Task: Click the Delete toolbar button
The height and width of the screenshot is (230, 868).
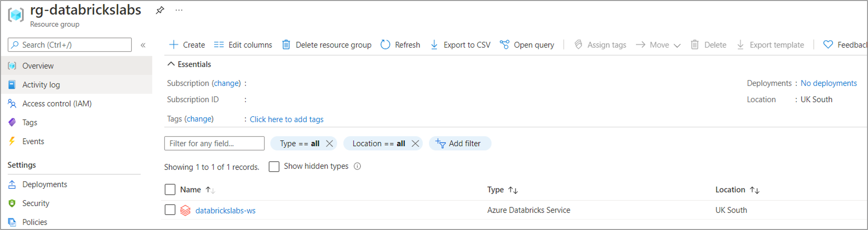Action: (x=708, y=45)
